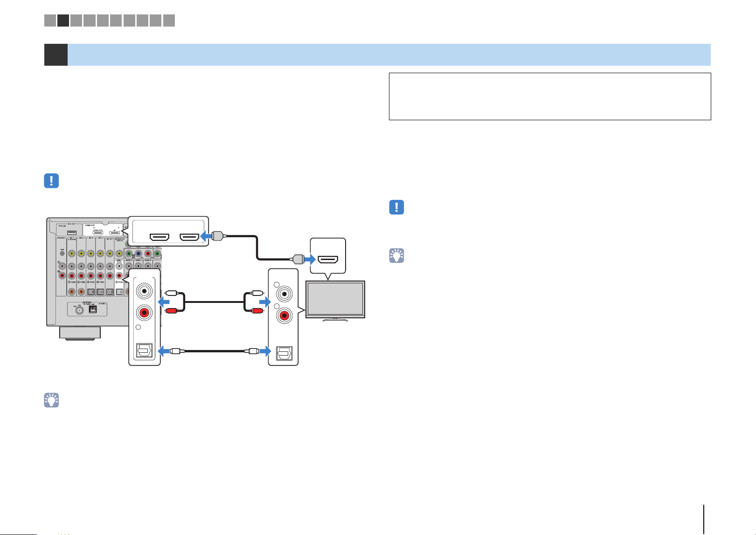Click the blue exclamation icon above the receiver diagram
The width and height of the screenshot is (756, 535).
[51, 181]
